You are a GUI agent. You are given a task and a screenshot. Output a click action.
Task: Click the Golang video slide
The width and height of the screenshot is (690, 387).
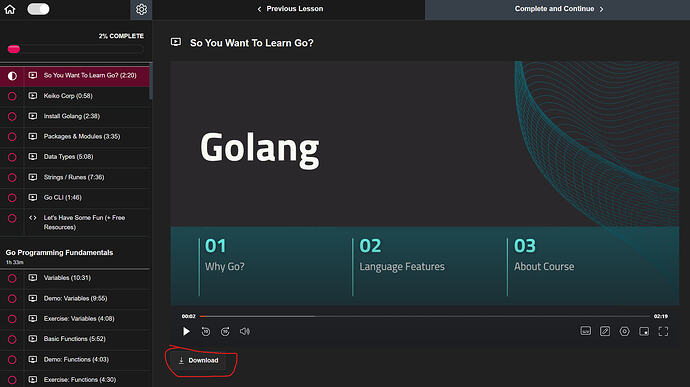425,183
